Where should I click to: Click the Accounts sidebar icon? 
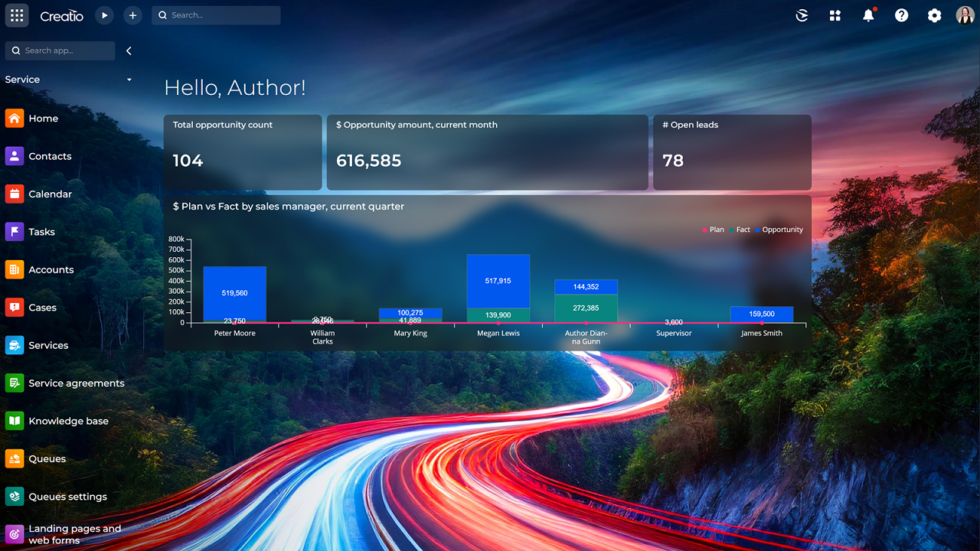point(15,269)
